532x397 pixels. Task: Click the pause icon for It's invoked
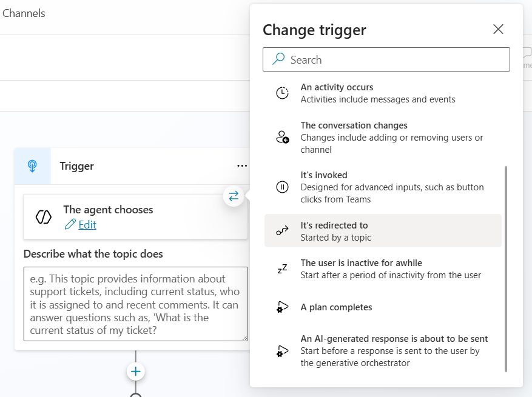pos(282,187)
